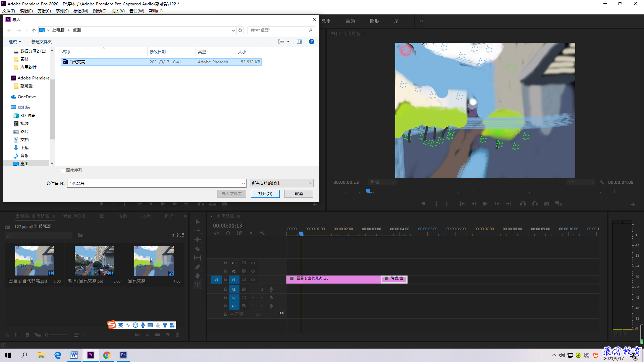
Task: Select the Type tool in timeline toolbar
Action: [x=198, y=285]
